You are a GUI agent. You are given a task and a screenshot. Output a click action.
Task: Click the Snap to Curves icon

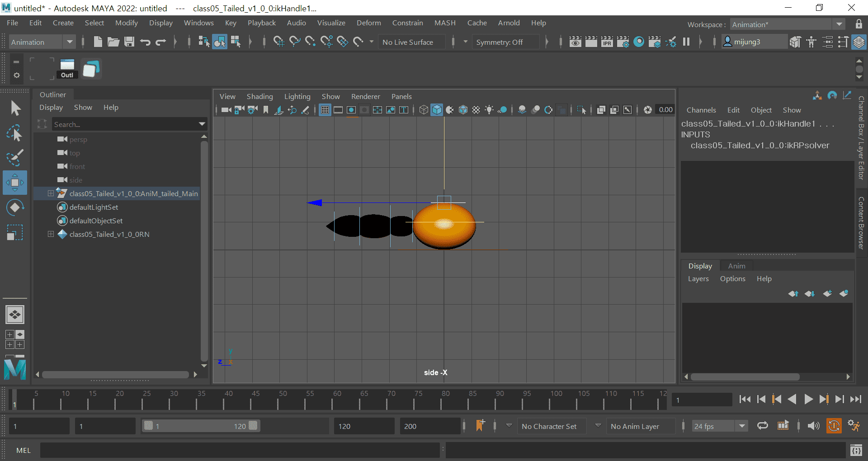[x=295, y=42]
